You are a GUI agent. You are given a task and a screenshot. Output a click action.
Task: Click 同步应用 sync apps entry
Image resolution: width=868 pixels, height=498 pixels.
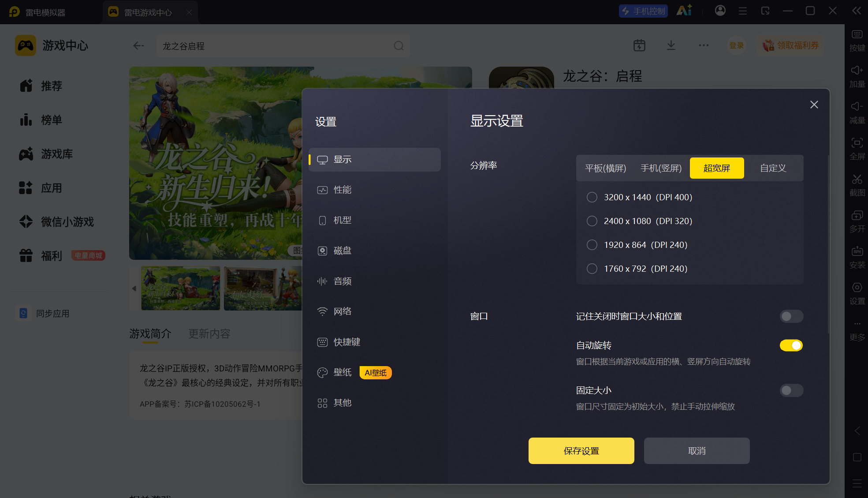(x=43, y=313)
